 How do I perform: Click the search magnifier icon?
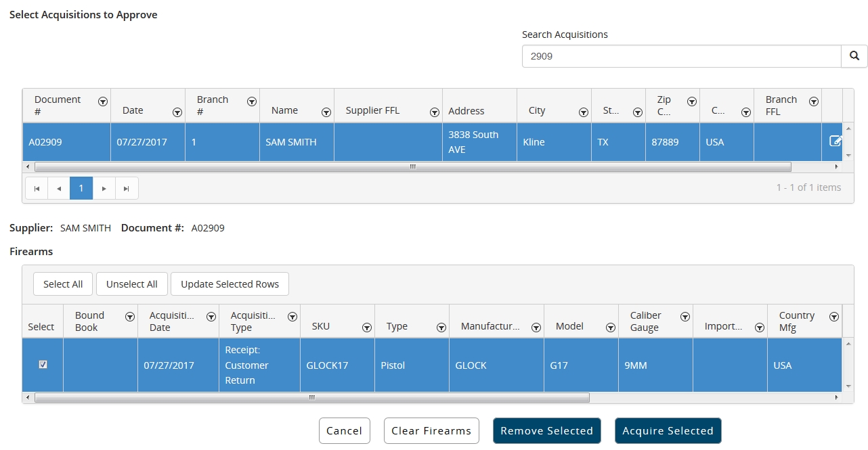point(854,56)
